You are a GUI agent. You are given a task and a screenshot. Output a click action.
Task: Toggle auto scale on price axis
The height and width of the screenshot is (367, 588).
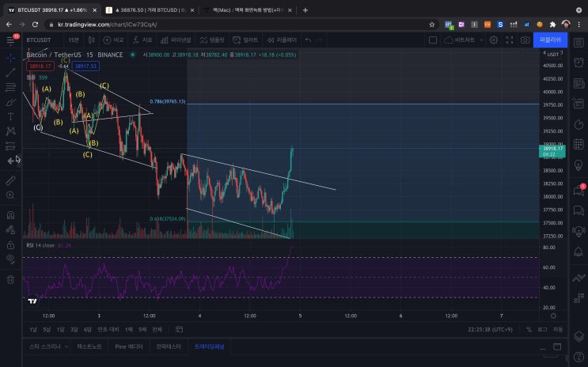click(558, 328)
